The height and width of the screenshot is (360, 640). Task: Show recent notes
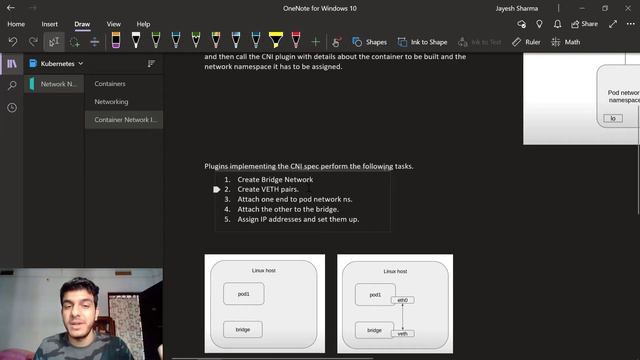[12, 107]
